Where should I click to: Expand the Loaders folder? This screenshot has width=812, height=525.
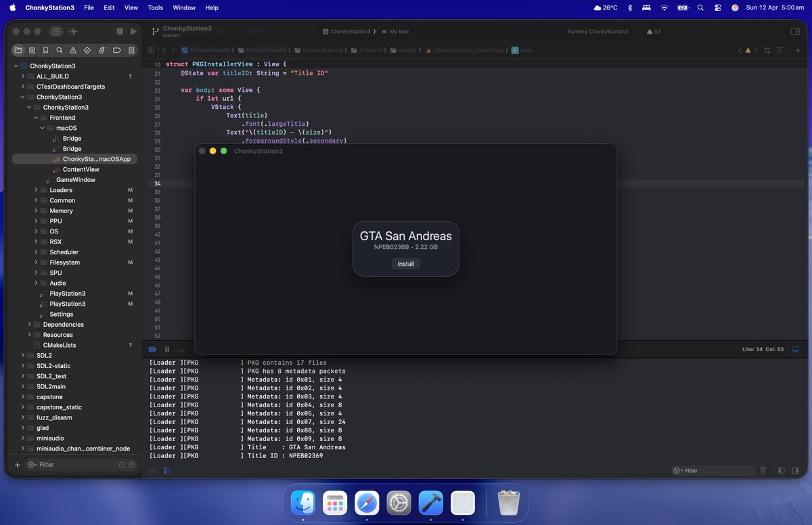35,190
